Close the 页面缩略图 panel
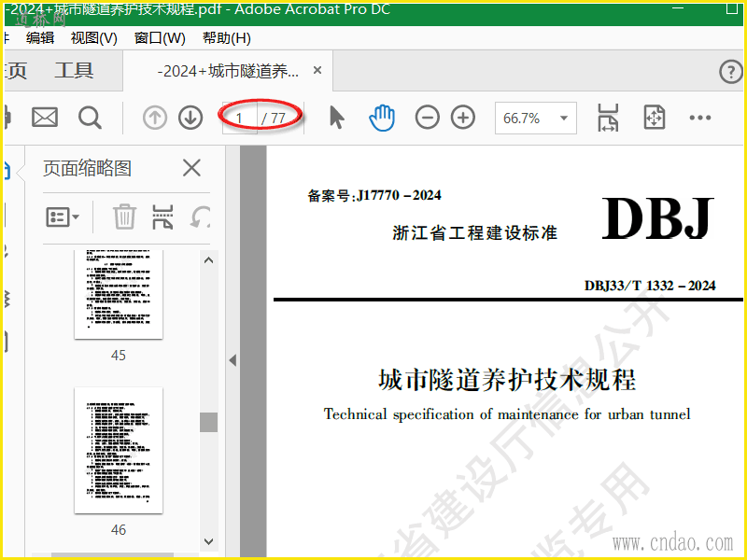 (x=191, y=168)
